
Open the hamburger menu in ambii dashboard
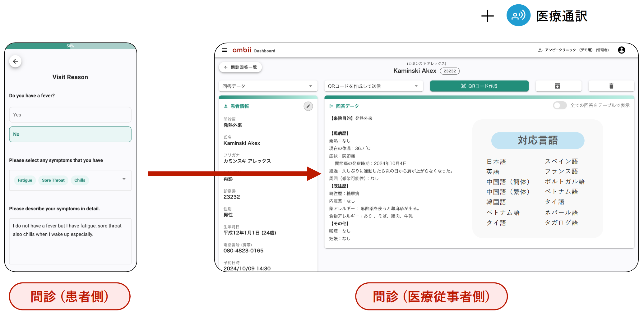coord(225,50)
